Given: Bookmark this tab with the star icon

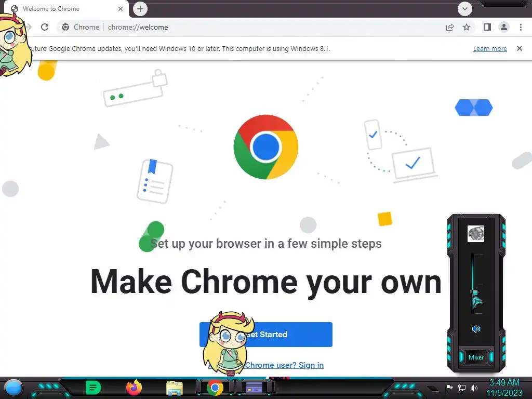Looking at the screenshot, I should [x=467, y=27].
